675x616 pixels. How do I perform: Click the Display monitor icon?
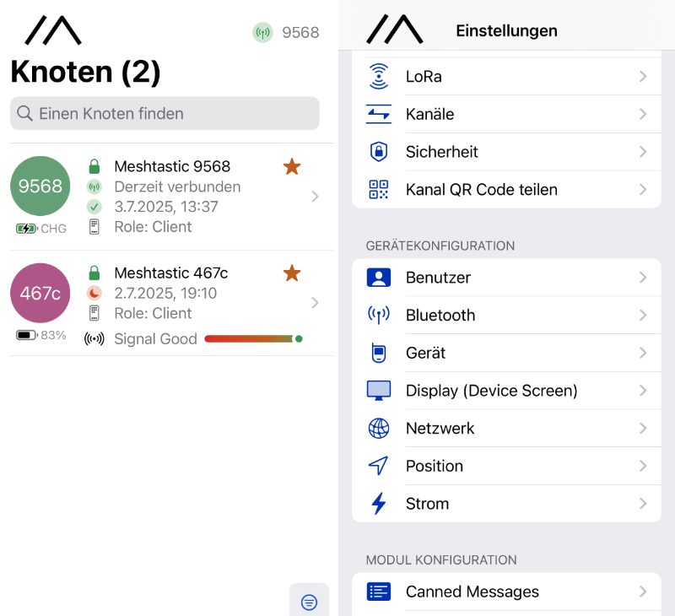point(378,391)
